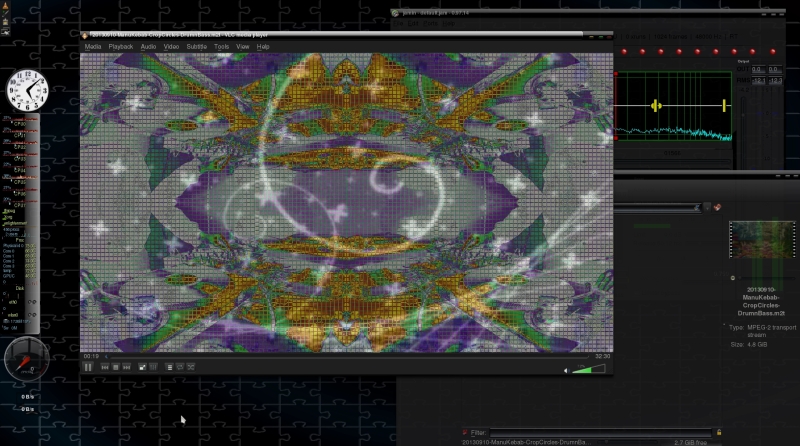Image resolution: width=800 pixels, height=446 pixels.
Task: Click the Filter input field
Action: click(600, 433)
